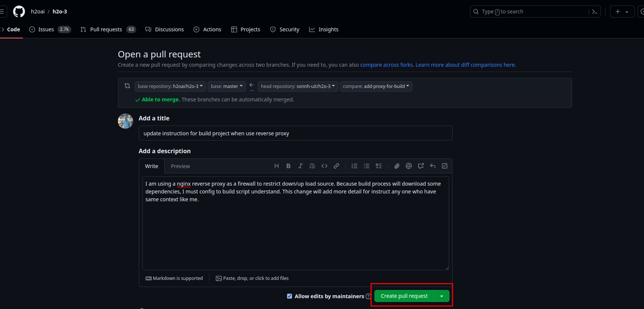The height and width of the screenshot is (309, 644).
Task: Click the pull request title field
Action: coord(296,133)
